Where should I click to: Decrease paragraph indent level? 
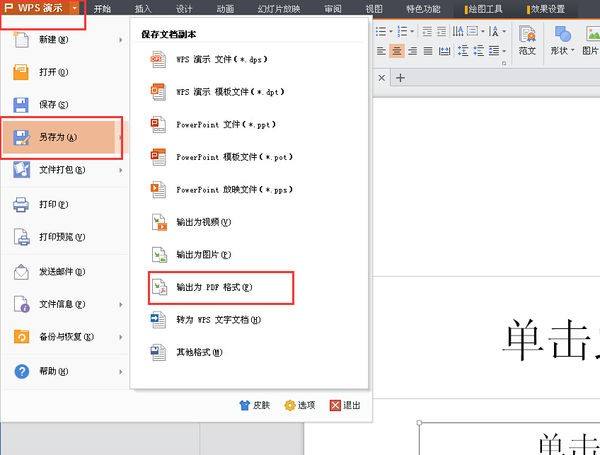click(x=427, y=31)
